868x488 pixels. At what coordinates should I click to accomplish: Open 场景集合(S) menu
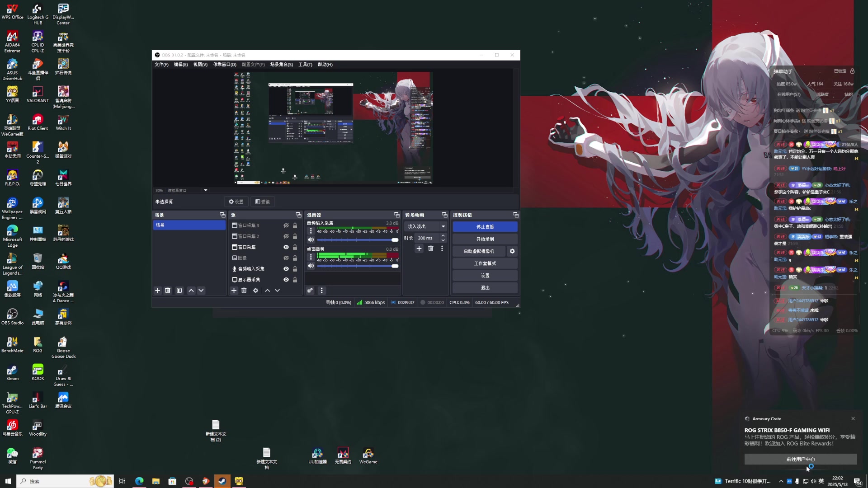[282, 65]
